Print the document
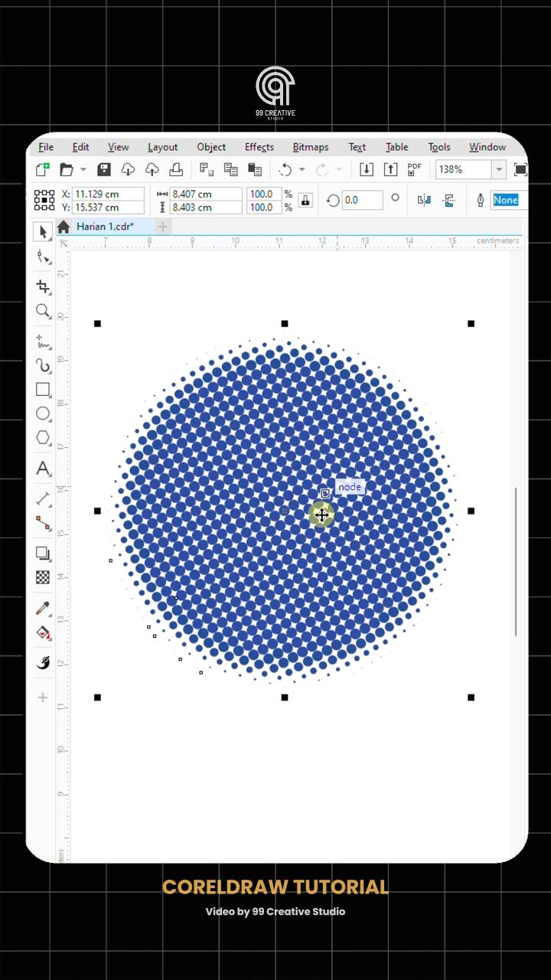The height and width of the screenshot is (980, 551). (176, 169)
